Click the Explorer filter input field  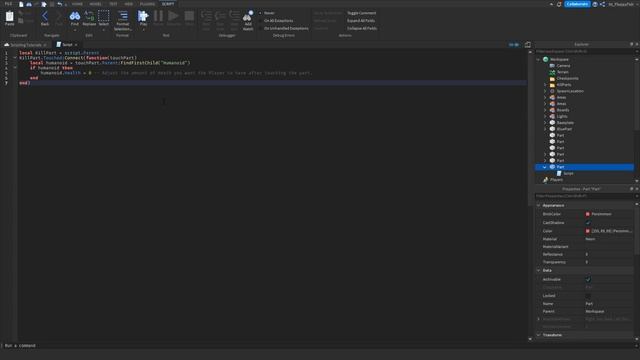click(x=584, y=51)
